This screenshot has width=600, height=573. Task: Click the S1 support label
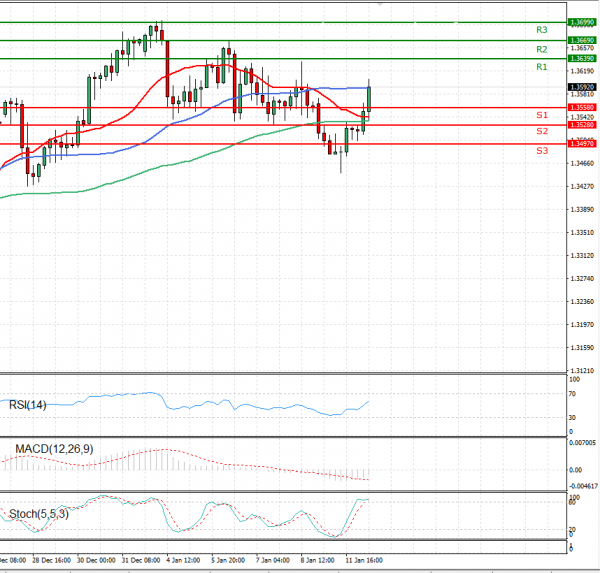[x=541, y=116]
